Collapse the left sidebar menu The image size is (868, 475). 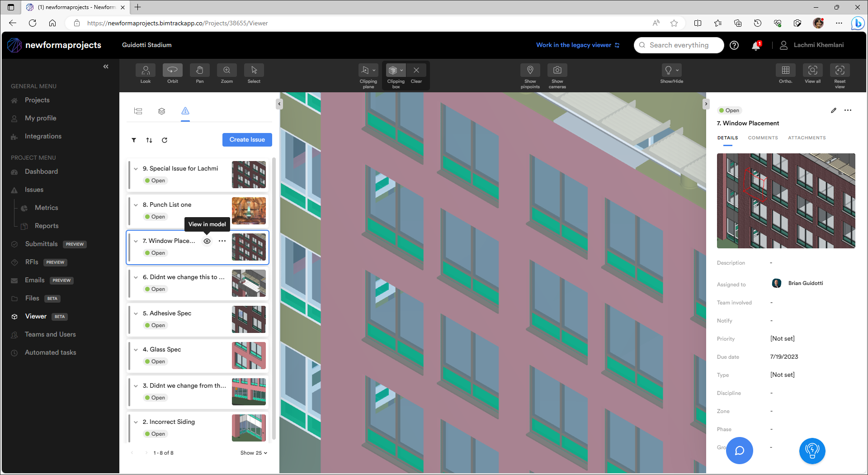106,66
